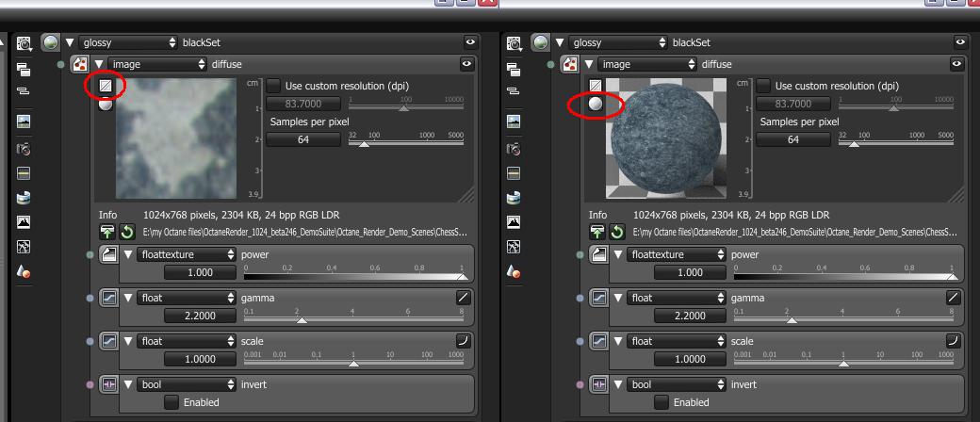Click scale value 1.0000 in right panel

pos(690,359)
